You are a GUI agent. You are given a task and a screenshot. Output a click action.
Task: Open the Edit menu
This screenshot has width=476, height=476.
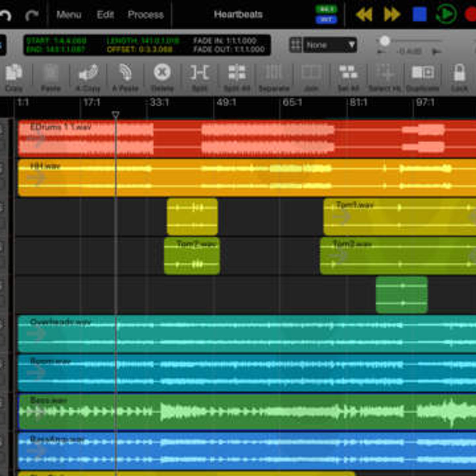click(105, 15)
